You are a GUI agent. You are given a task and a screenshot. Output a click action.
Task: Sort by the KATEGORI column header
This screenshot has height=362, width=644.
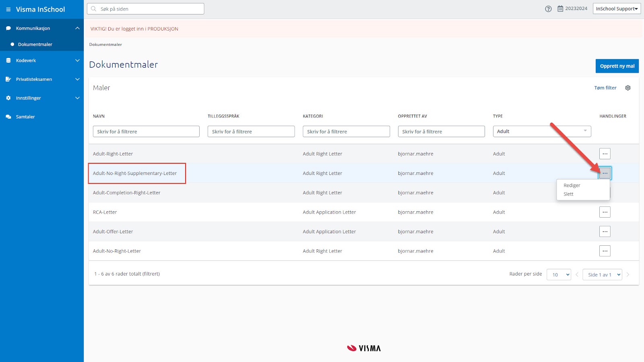pyautogui.click(x=313, y=116)
